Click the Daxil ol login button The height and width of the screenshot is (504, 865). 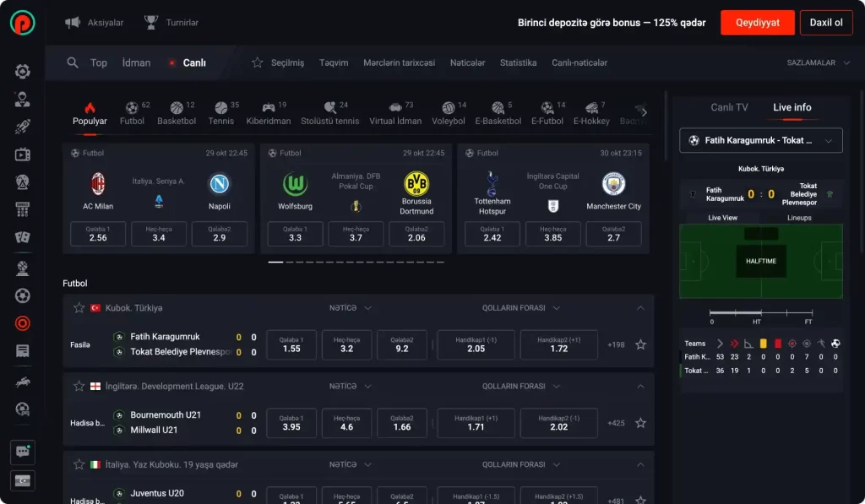coord(825,23)
